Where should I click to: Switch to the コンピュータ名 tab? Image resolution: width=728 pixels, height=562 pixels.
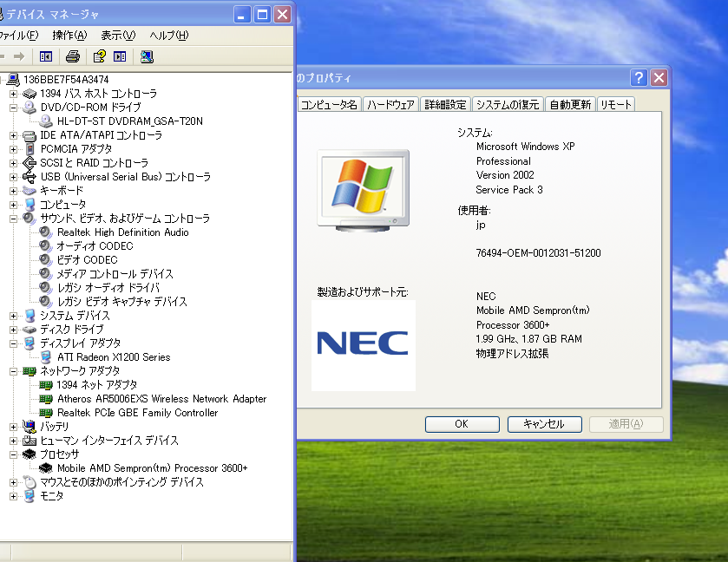[x=329, y=104]
